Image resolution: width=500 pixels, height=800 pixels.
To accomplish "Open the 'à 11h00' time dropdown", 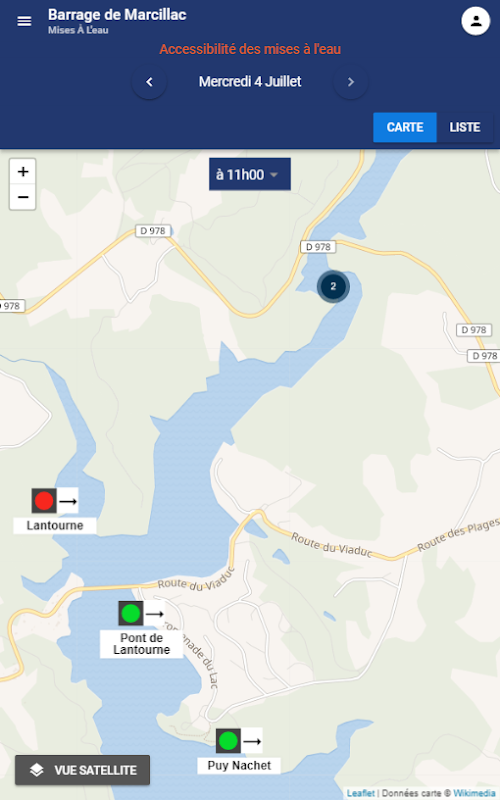I will pos(249,174).
